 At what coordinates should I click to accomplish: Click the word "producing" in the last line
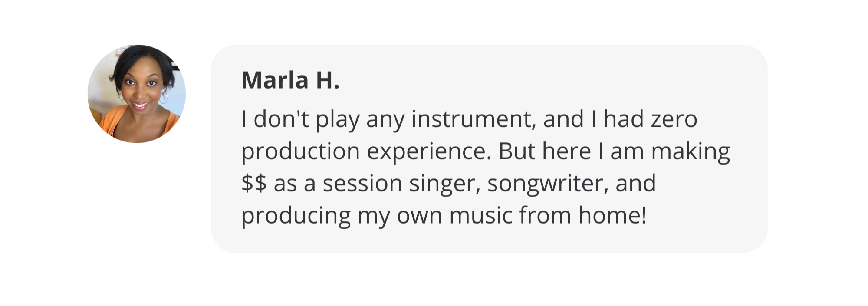pos(296,215)
